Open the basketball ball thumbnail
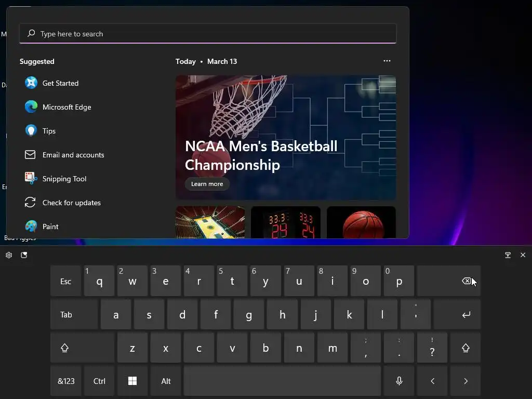The width and height of the screenshot is (532, 399). 361,222
